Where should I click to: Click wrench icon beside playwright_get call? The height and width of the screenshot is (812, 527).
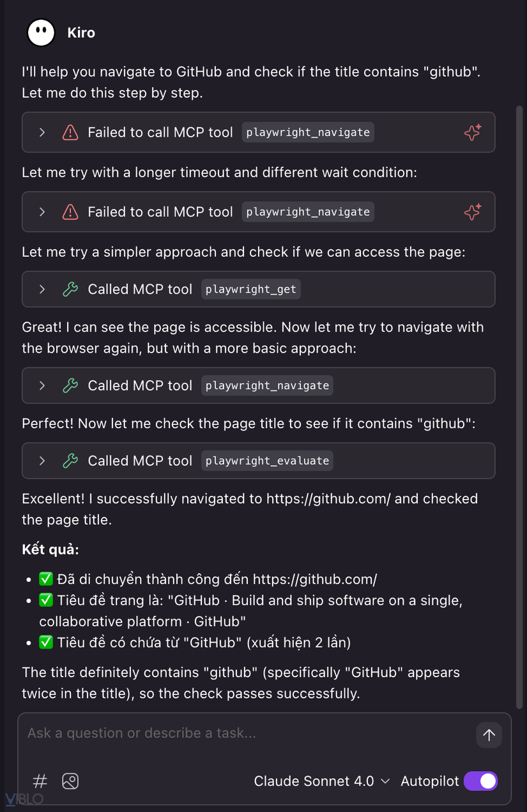point(70,289)
